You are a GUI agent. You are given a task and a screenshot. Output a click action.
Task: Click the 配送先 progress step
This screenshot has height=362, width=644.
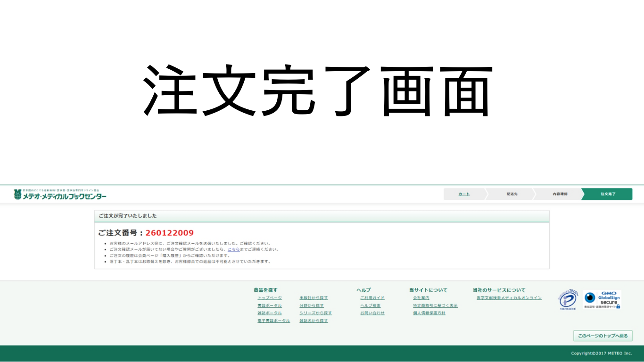point(512,194)
